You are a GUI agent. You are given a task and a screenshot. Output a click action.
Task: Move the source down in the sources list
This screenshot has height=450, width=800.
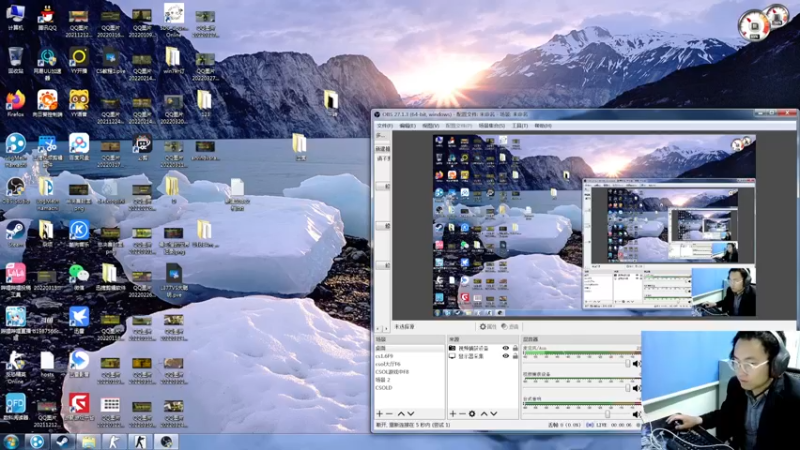(x=494, y=414)
